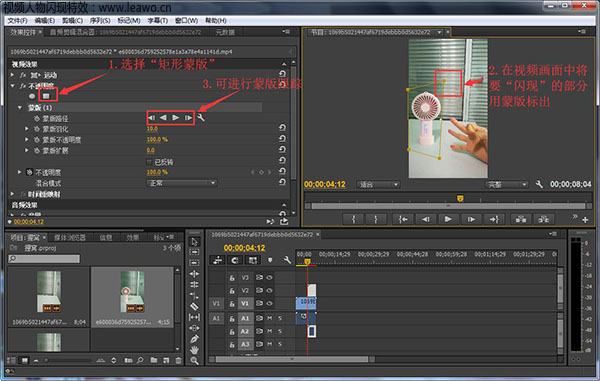Expand the 蒙版羽化 property
The width and height of the screenshot is (600, 381).
coord(27,129)
